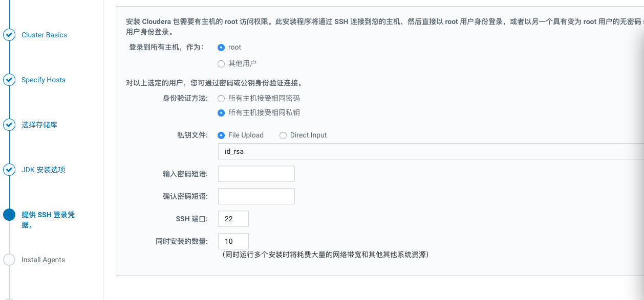644x300 pixels.
Task: Select Direct Input for private key
Action: (283, 135)
